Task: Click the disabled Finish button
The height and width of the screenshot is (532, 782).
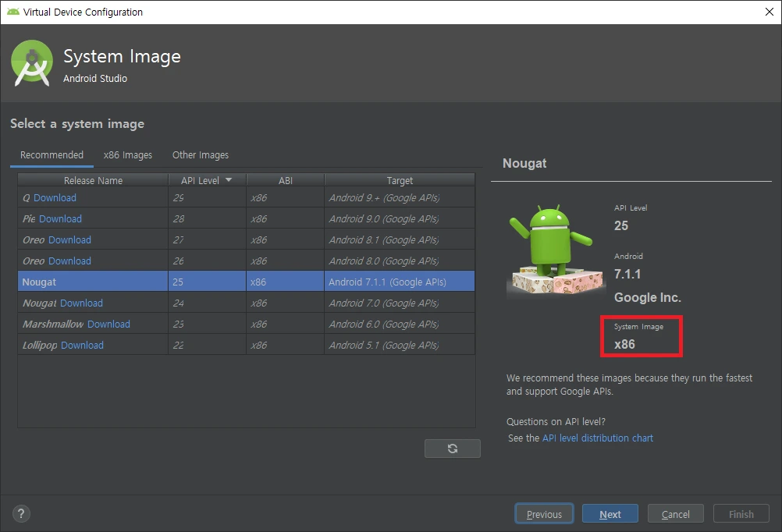Action: pos(741,513)
